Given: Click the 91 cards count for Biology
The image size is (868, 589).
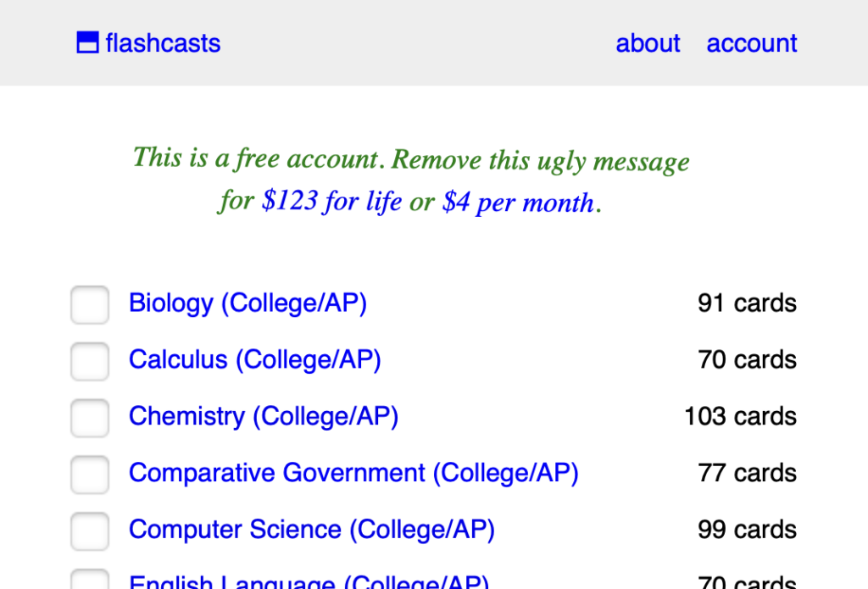Looking at the screenshot, I should point(747,303).
